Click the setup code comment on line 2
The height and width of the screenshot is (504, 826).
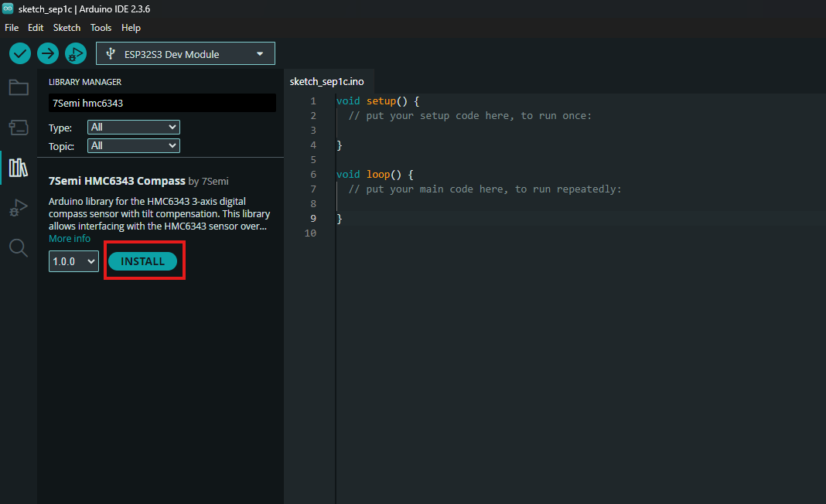470,116
